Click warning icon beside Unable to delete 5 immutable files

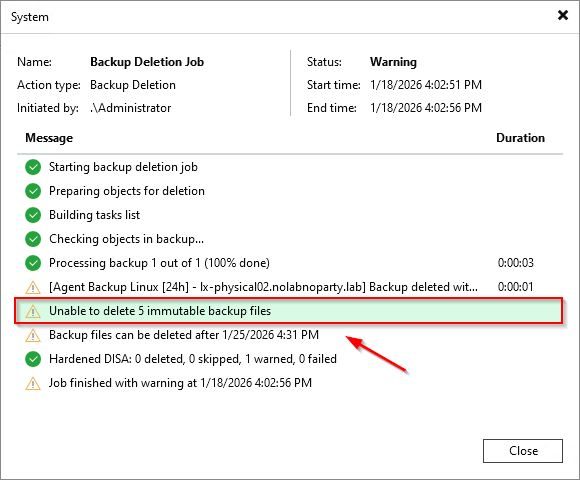coord(33,311)
